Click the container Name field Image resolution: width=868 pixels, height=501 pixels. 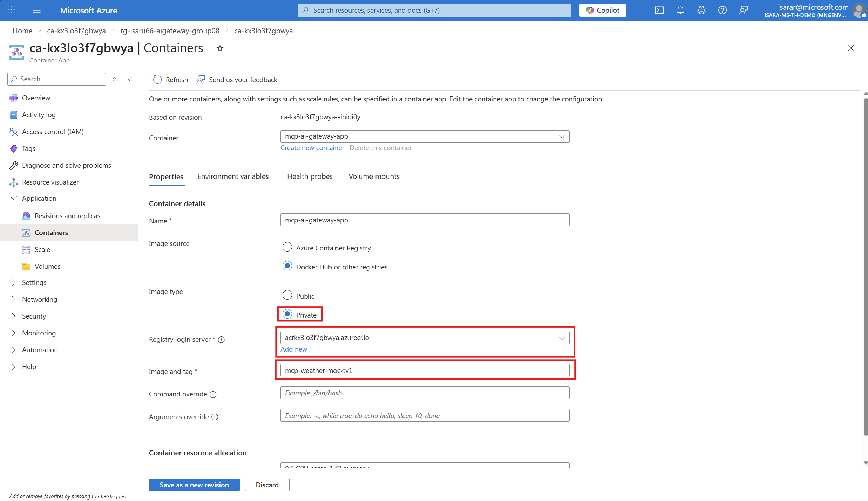[x=425, y=220]
